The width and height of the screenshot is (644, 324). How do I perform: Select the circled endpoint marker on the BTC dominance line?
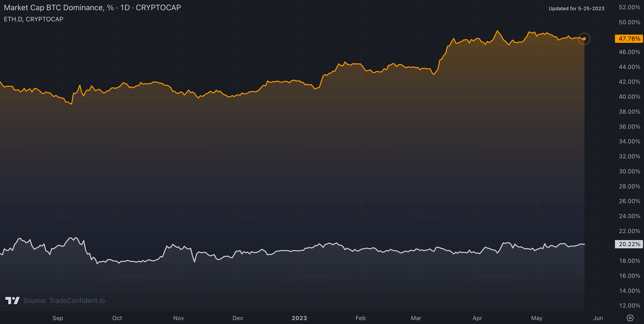tap(584, 39)
